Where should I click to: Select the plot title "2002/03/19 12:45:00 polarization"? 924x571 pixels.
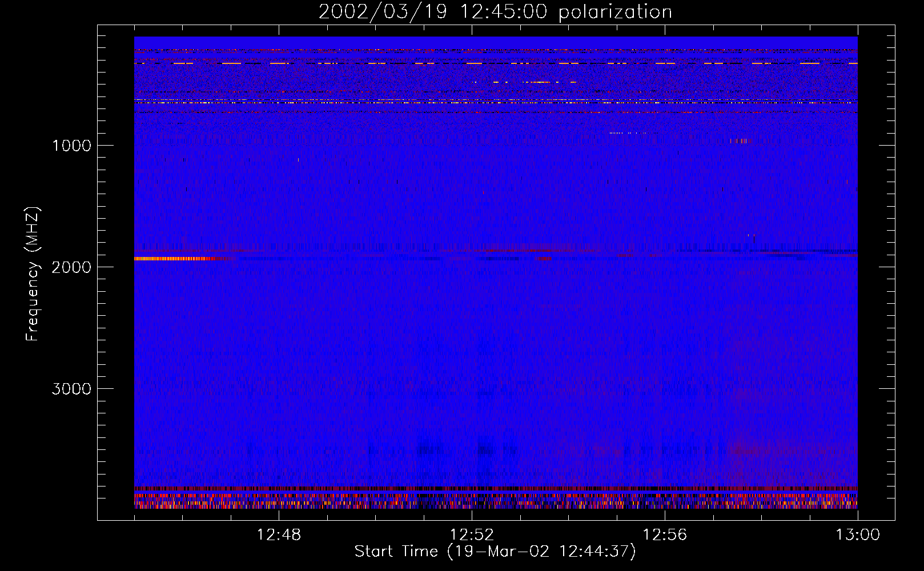pos(495,12)
